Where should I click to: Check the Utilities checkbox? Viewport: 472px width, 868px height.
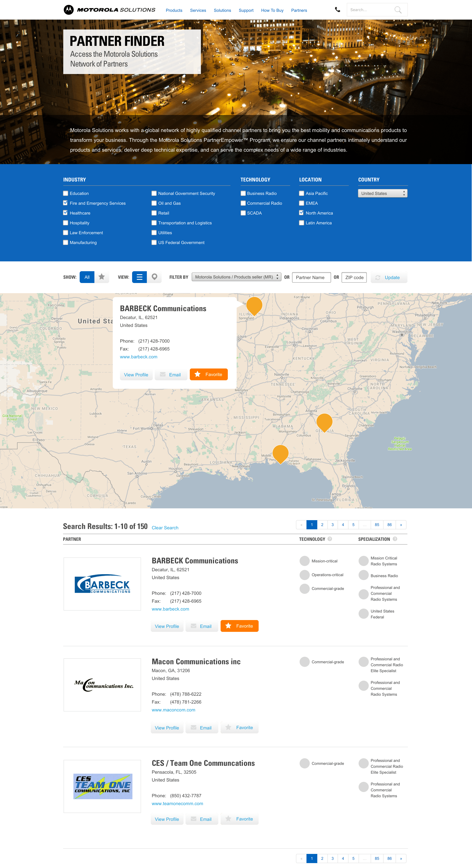(154, 233)
